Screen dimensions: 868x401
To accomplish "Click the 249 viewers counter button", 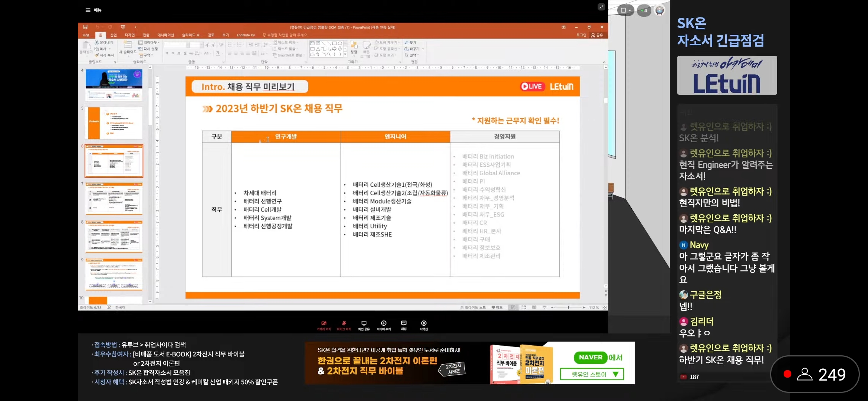I will pyautogui.click(x=815, y=374).
